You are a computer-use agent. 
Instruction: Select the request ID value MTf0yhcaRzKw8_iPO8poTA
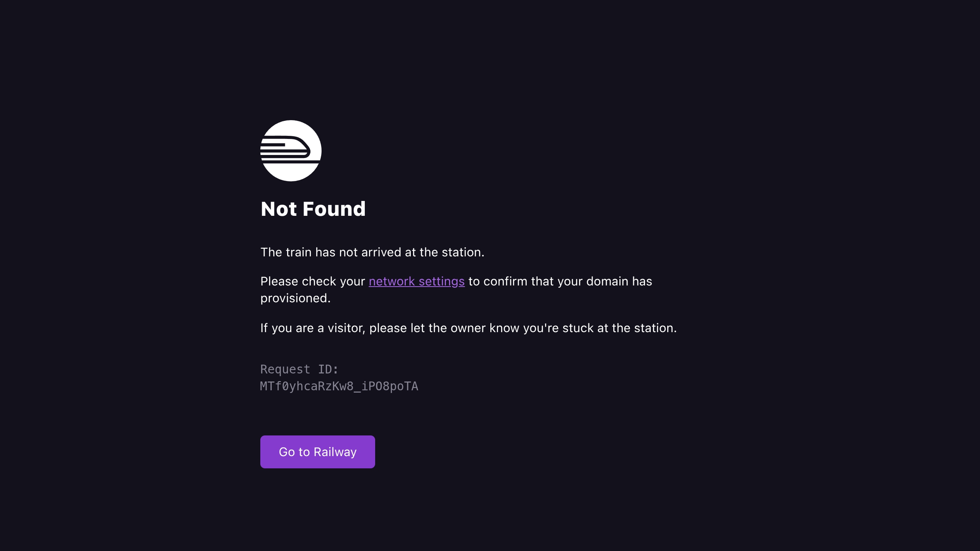339,386
